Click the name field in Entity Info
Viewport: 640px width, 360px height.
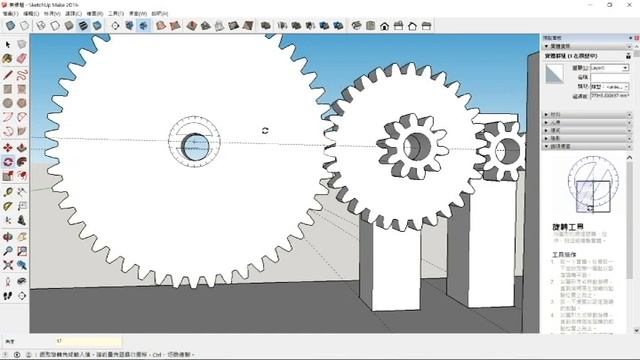(x=609, y=77)
